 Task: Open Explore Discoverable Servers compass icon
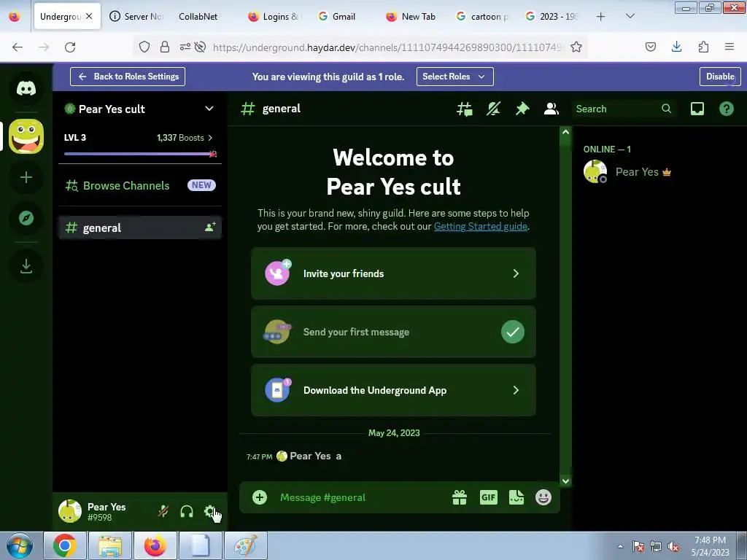(x=26, y=218)
